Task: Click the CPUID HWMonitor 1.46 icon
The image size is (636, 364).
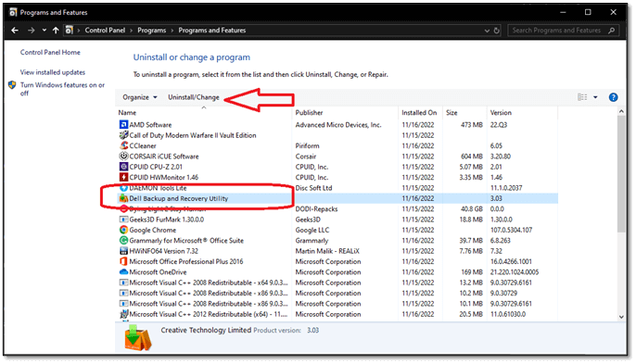Action: click(x=123, y=177)
